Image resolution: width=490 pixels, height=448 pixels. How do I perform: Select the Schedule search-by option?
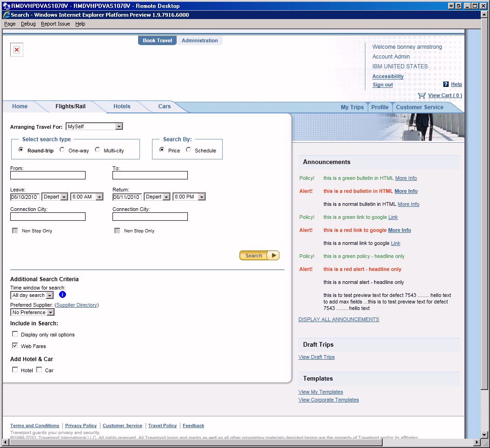coord(189,150)
